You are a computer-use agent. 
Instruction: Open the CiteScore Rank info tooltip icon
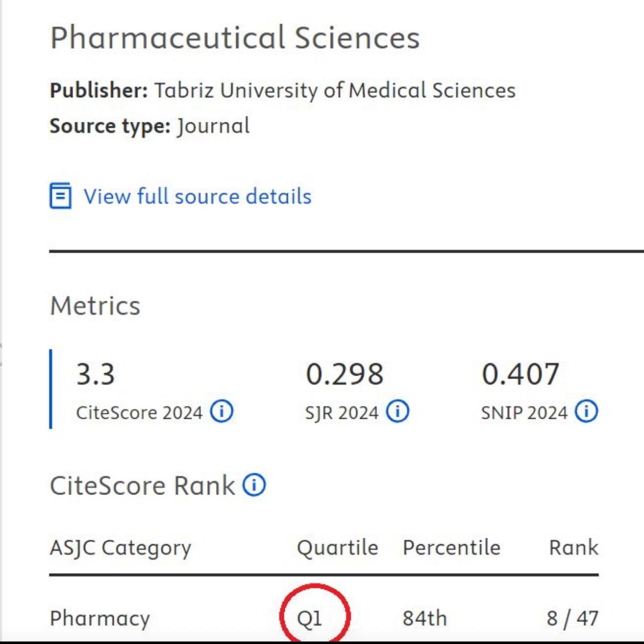pyautogui.click(x=254, y=485)
